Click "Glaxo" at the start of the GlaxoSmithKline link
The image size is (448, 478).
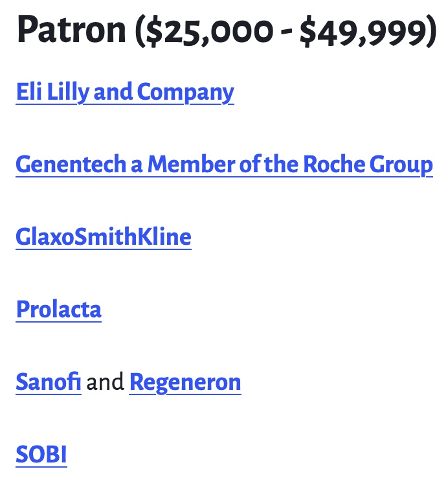(x=45, y=236)
